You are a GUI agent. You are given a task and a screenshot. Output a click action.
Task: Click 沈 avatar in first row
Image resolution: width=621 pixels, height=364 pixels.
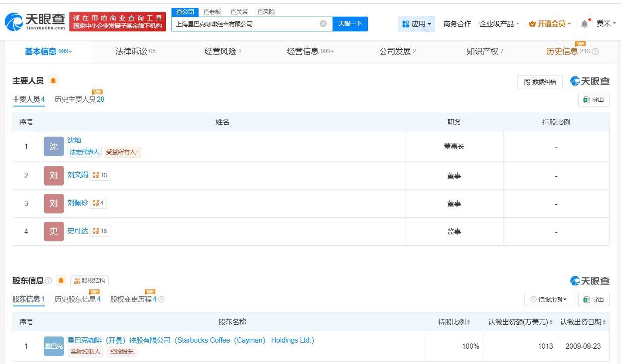(54, 146)
